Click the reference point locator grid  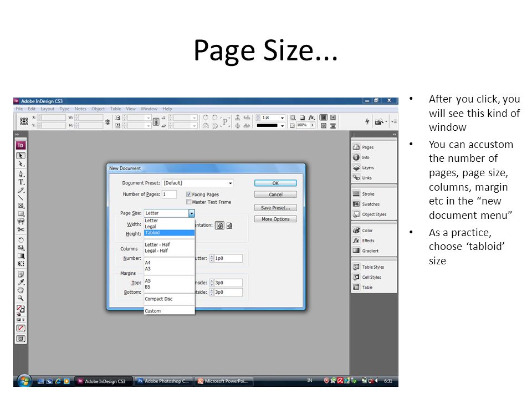24,121
